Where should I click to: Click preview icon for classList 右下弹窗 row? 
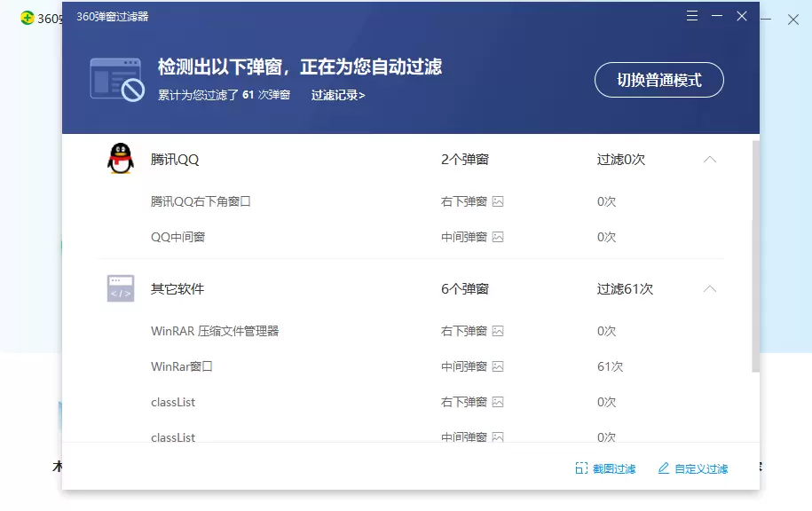[498, 402]
